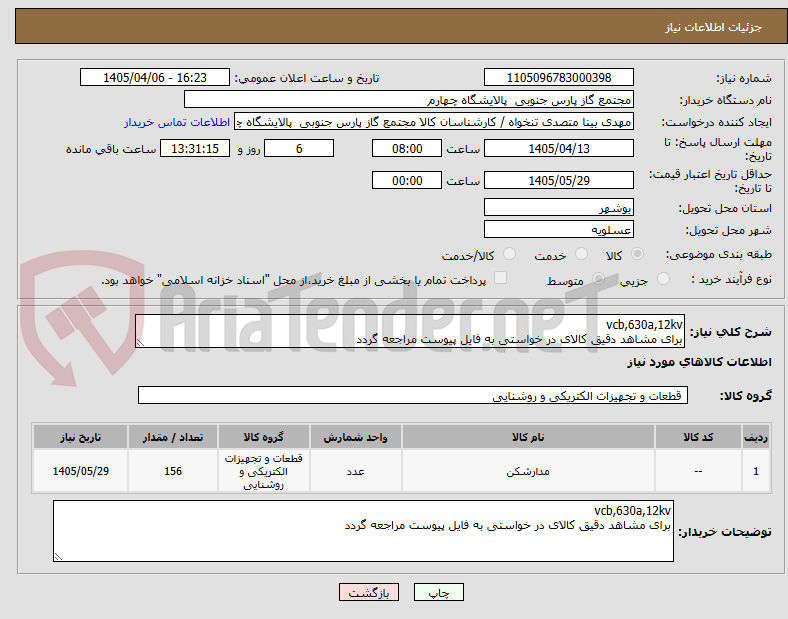Image resolution: width=788 pixels, height=619 pixels.
Task: Click the deadline time field 08:00
Action: (x=407, y=149)
